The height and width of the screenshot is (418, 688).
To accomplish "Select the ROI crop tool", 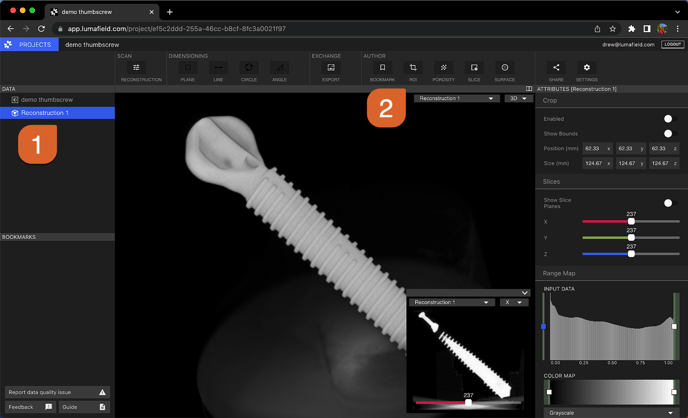I will point(413,70).
